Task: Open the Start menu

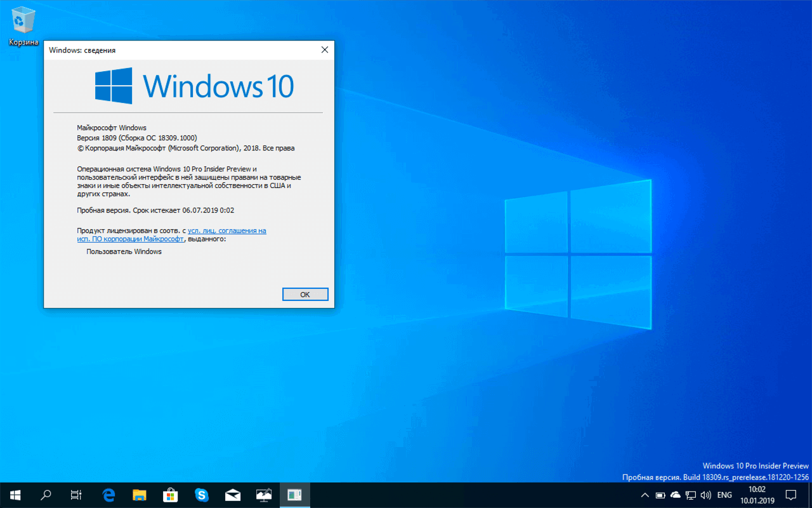Action: [15, 495]
